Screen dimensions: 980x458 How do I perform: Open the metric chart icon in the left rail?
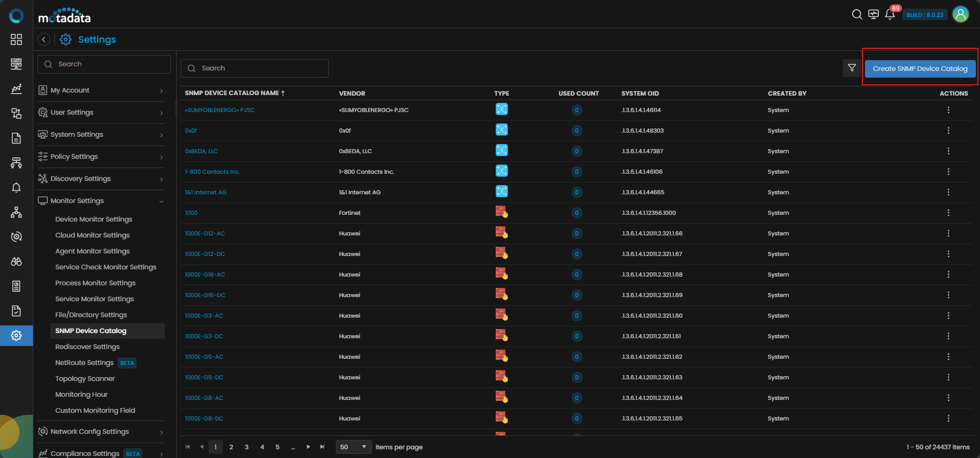pos(16,89)
